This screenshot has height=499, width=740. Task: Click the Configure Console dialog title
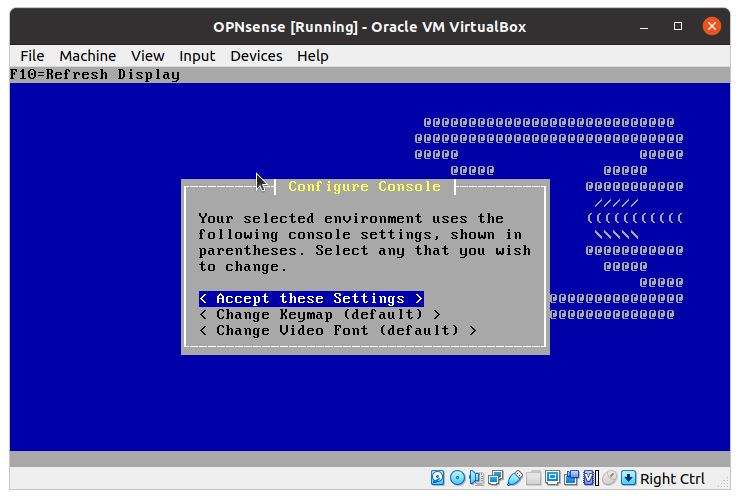pos(364,186)
